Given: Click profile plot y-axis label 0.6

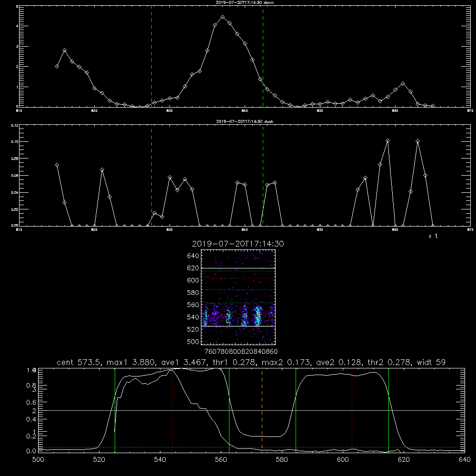Looking at the screenshot, I should click(x=31, y=402).
